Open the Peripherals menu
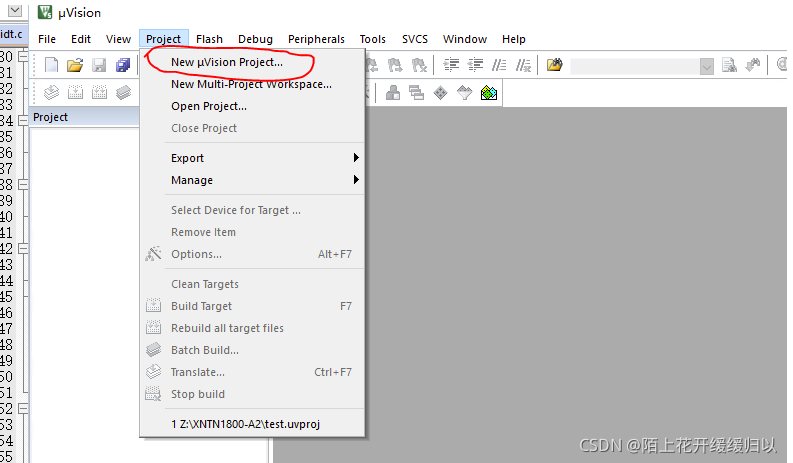The image size is (793, 463). pyautogui.click(x=316, y=39)
